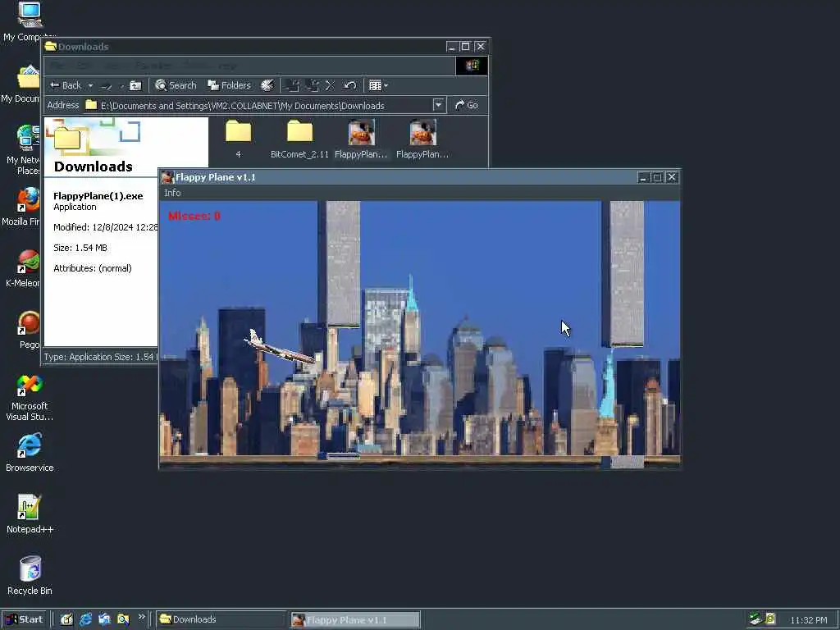This screenshot has width=840, height=630.
Task: Expand the Forward history dropdown arrow
Action: pyautogui.click(x=121, y=85)
